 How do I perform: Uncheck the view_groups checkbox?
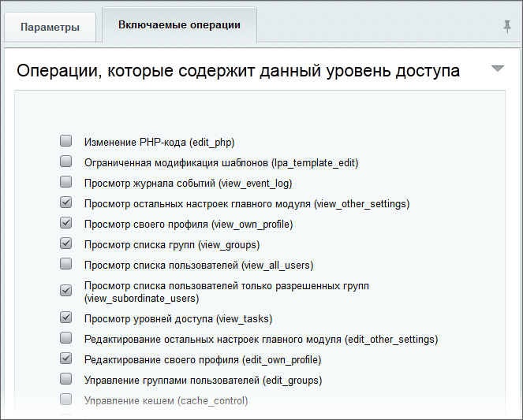click(66, 244)
